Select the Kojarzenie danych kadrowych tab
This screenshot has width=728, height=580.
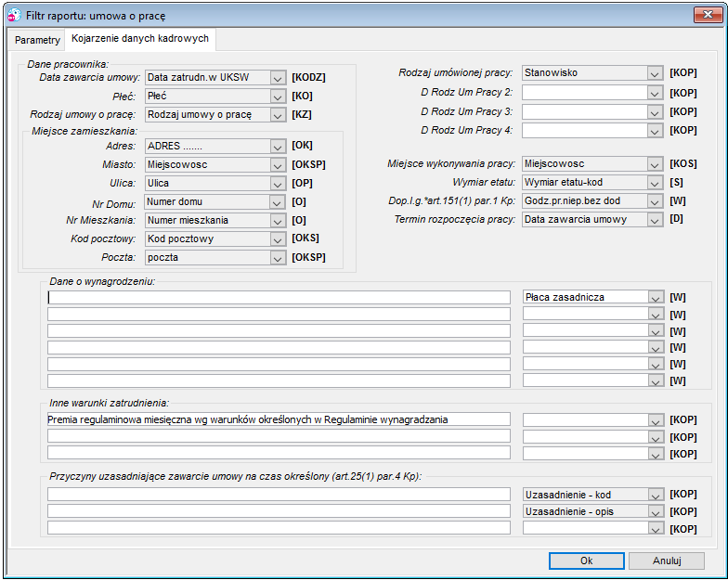tap(139, 39)
